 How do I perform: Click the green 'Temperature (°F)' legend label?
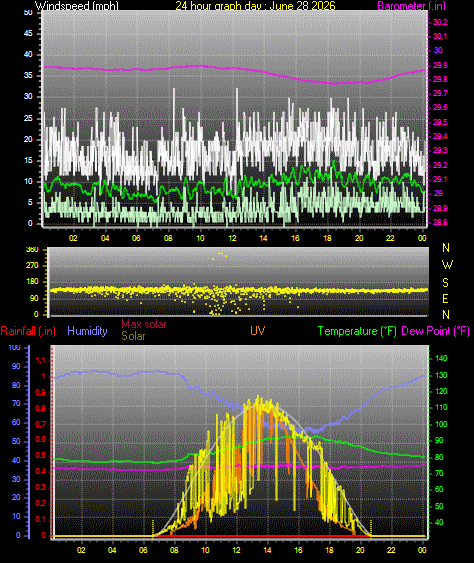click(x=357, y=331)
